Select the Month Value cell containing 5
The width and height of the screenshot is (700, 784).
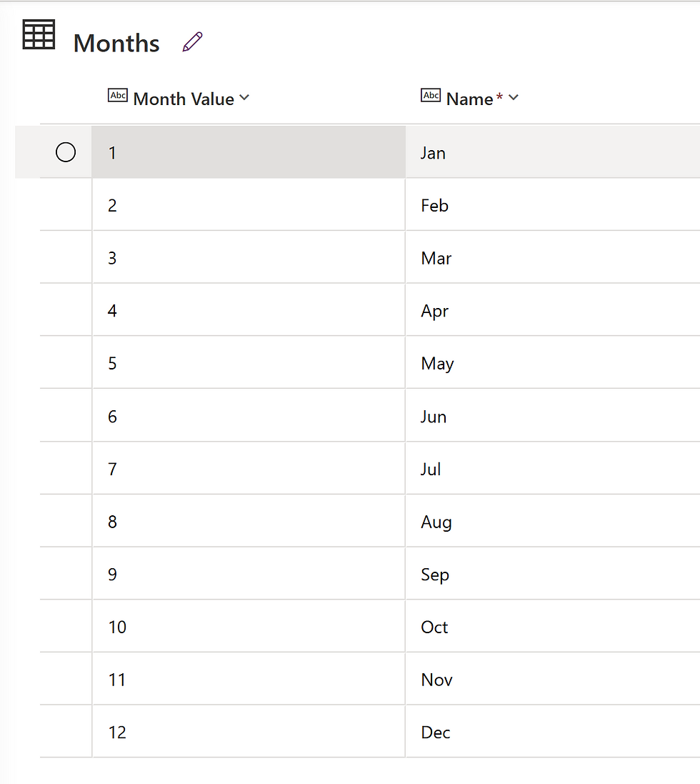[x=248, y=364]
